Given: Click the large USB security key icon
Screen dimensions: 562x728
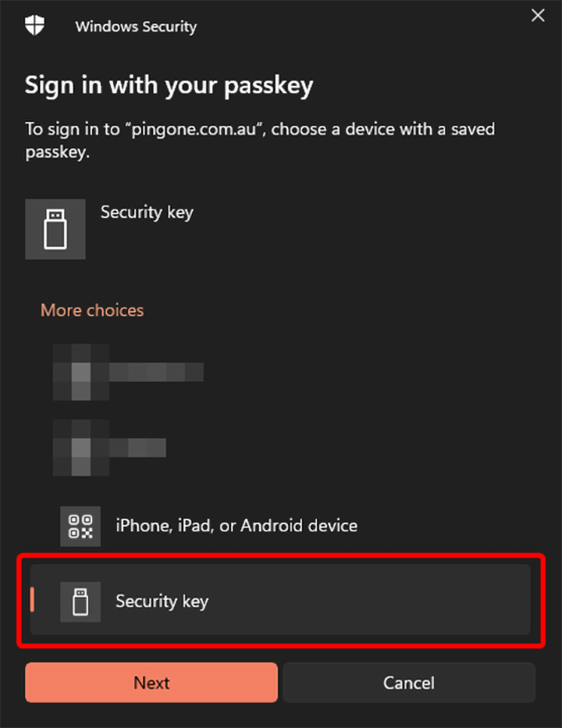Looking at the screenshot, I should (x=55, y=229).
